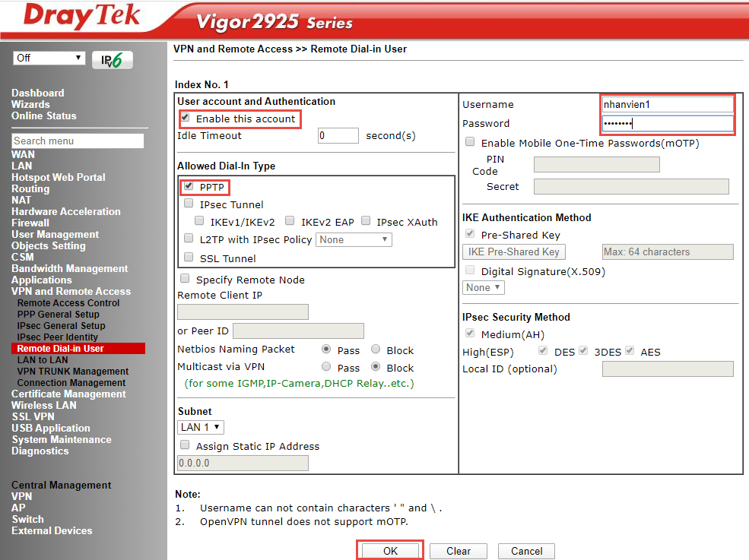Click the Cancel button
The width and height of the screenshot is (749, 560).
[526, 551]
